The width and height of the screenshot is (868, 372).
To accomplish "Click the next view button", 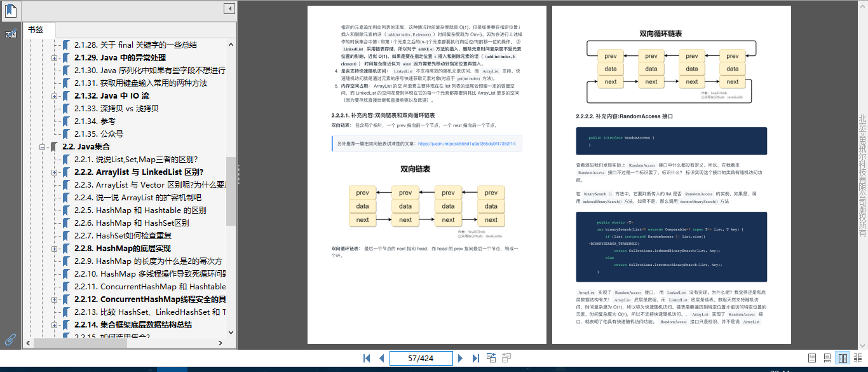I will click(506, 359).
